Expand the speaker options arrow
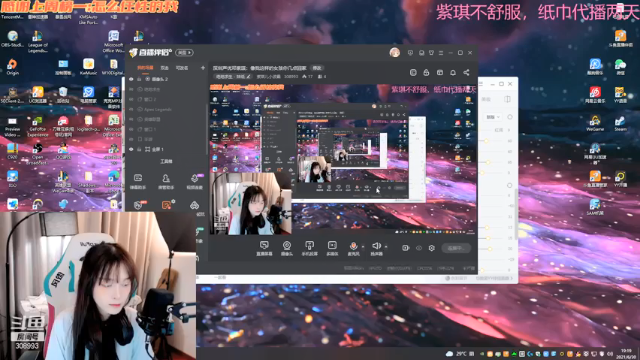This screenshot has width=640, height=360. point(386,247)
